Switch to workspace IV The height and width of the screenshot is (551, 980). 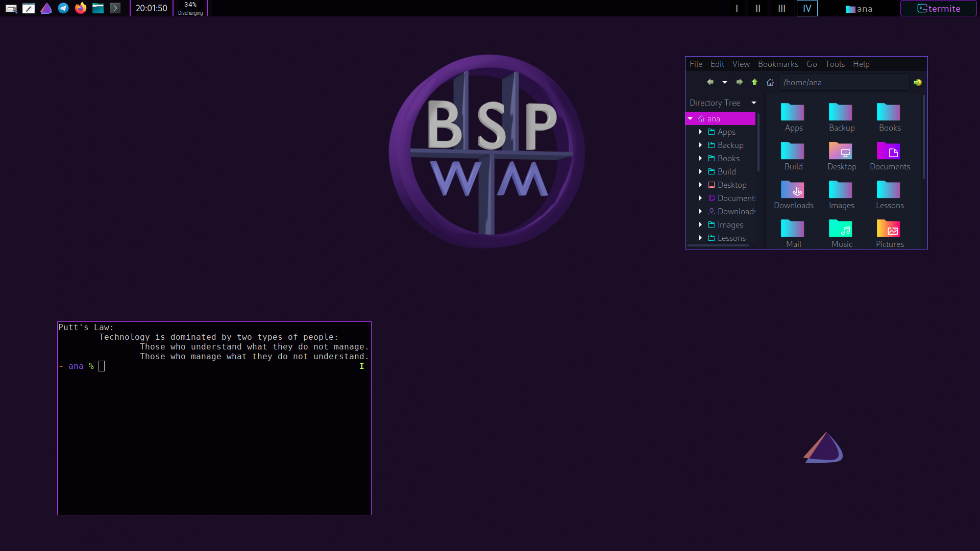tap(807, 8)
